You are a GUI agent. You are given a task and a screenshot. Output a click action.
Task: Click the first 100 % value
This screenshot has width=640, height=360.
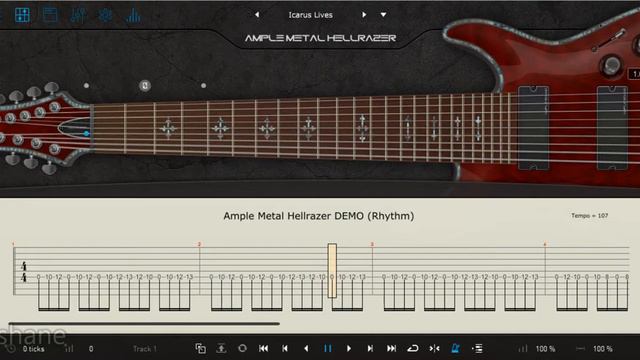(545, 349)
